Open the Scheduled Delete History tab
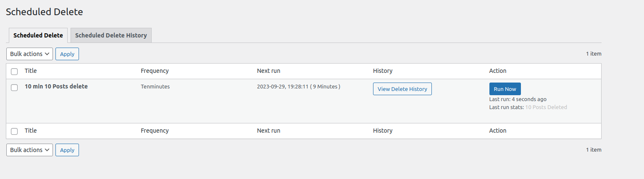The height and width of the screenshot is (179, 644). 111,35
